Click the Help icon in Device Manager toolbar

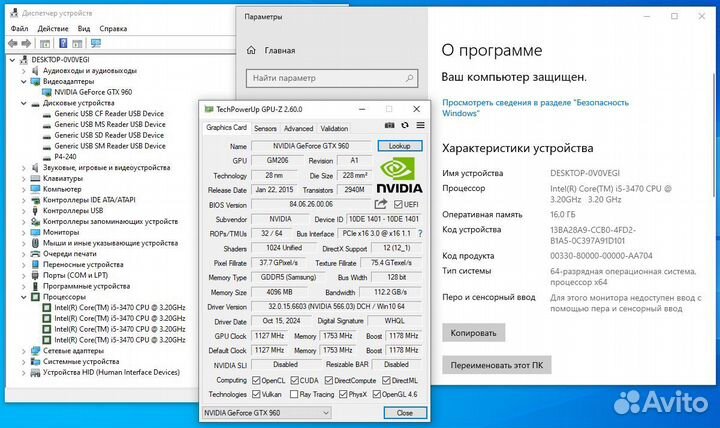coord(63,43)
